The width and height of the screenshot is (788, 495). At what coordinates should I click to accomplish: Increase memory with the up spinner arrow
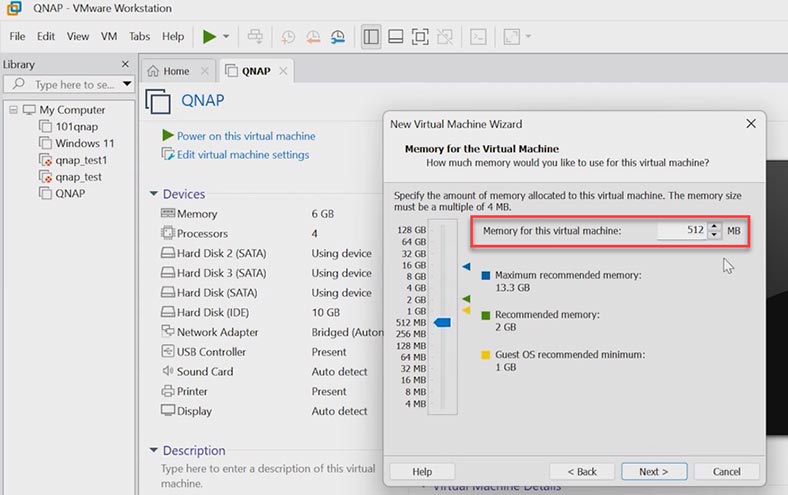click(714, 227)
